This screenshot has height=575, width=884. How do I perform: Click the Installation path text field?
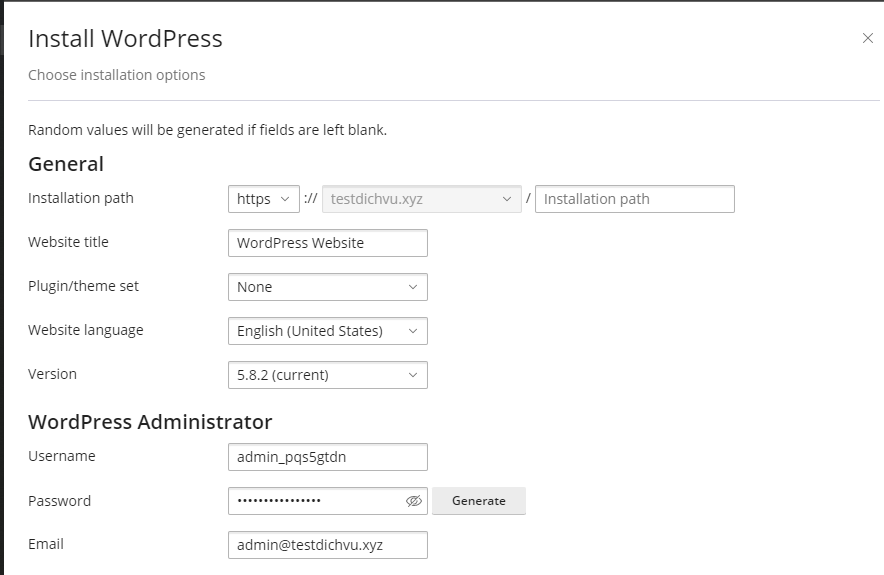click(635, 199)
